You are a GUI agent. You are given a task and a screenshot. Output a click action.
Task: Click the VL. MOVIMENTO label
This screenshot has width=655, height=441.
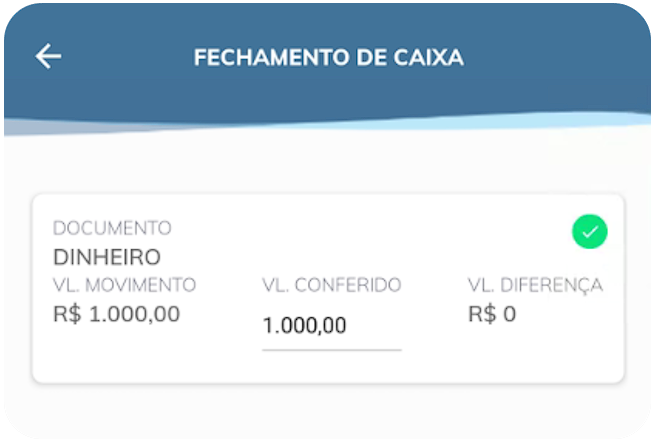pos(124,285)
